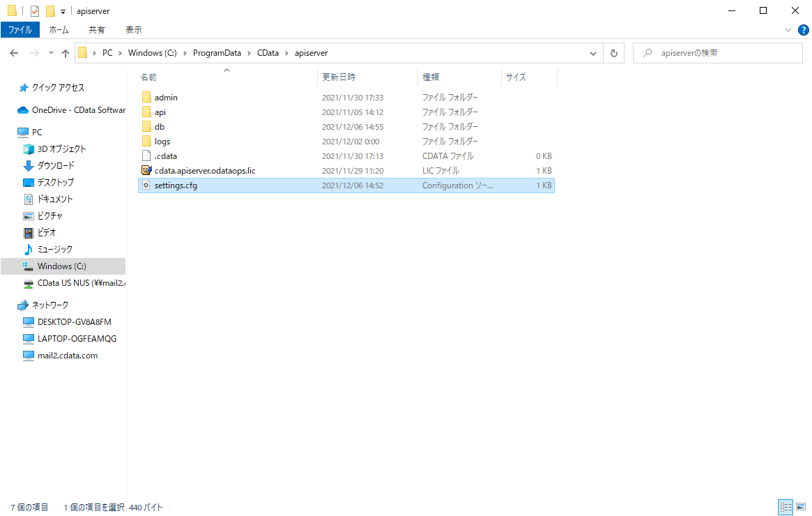
Task: Select the .cdata file icon
Action: tap(146, 156)
